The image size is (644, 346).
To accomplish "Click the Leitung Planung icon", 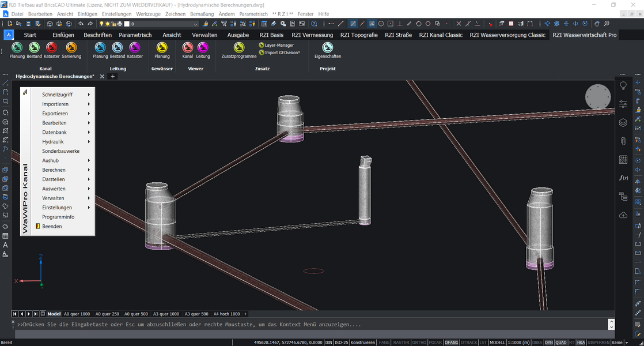I will coord(100,48).
